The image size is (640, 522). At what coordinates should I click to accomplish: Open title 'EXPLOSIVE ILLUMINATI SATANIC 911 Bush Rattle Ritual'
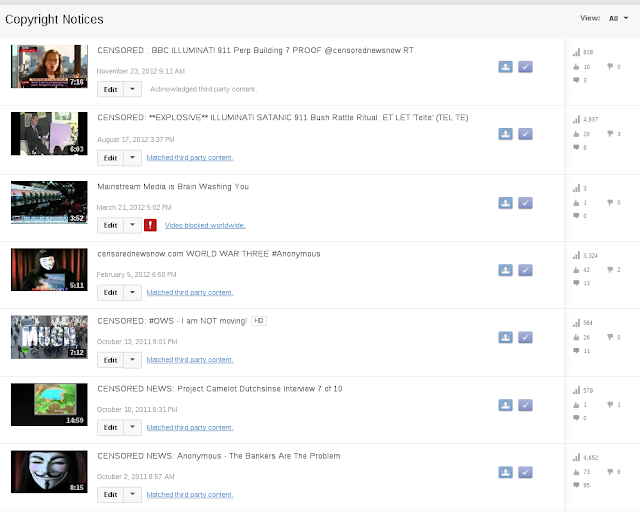tap(282, 118)
